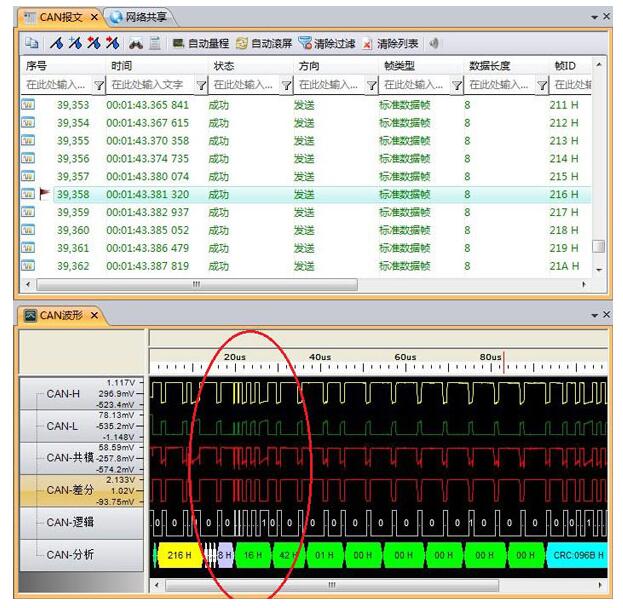Toggle 自动滚屏 auto-scroll button
Viewport: 623px width, 608px height.
[264, 43]
